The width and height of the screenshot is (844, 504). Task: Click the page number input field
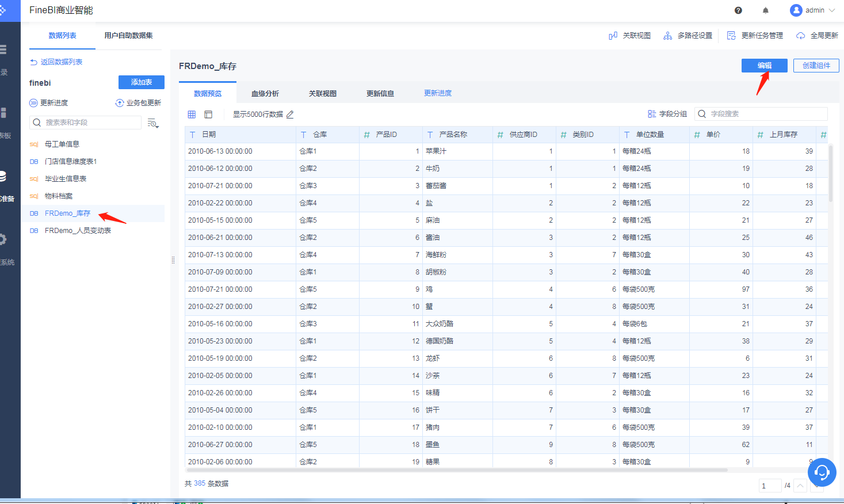pyautogui.click(x=770, y=486)
